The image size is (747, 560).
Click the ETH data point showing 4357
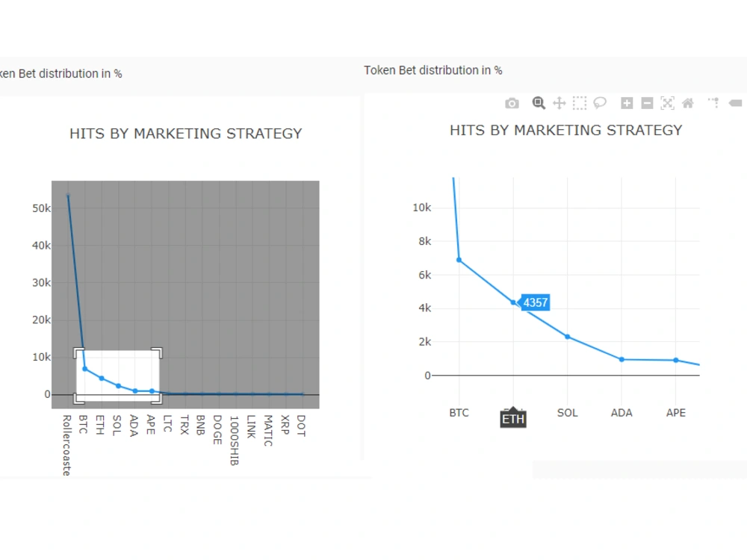[513, 302]
